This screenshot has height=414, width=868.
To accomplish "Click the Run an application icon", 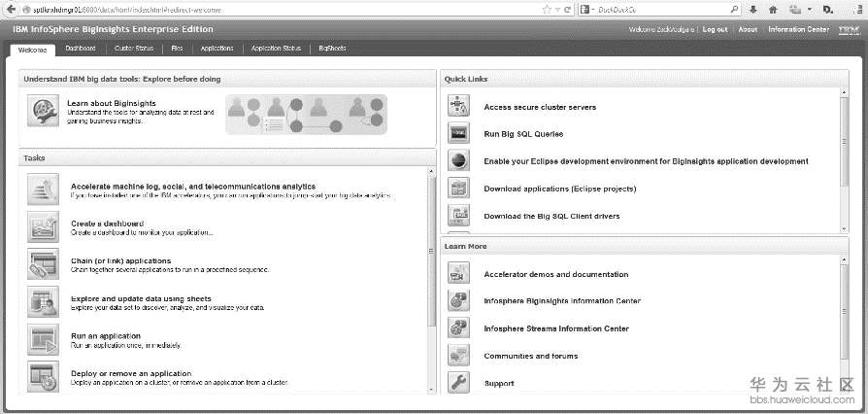I will point(43,339).
